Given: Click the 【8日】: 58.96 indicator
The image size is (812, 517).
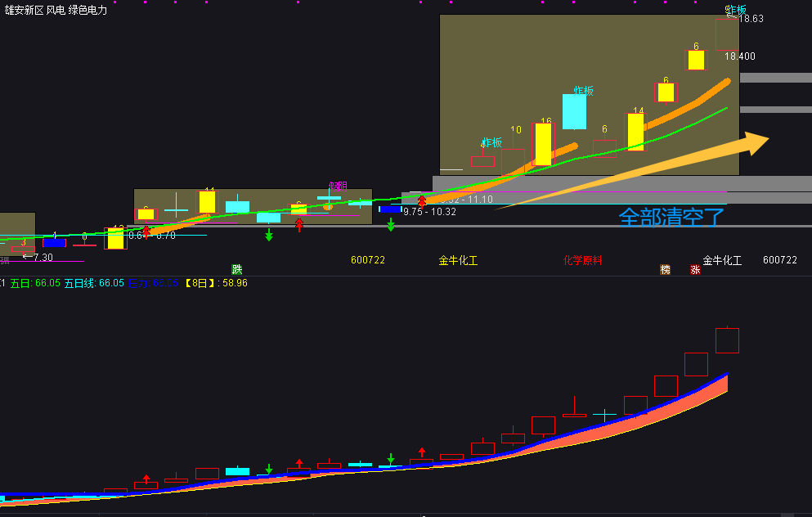Looking at the screenshot, I should pos(216,283).
